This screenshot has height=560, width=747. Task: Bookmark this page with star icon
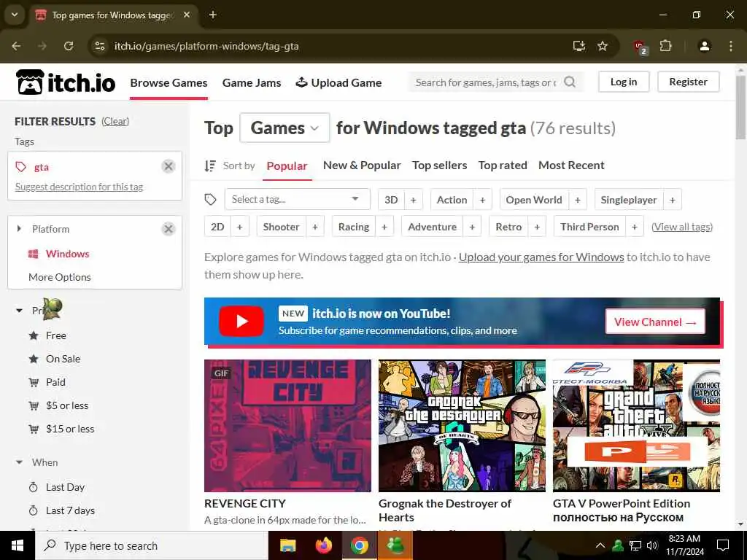pos(603,46)
